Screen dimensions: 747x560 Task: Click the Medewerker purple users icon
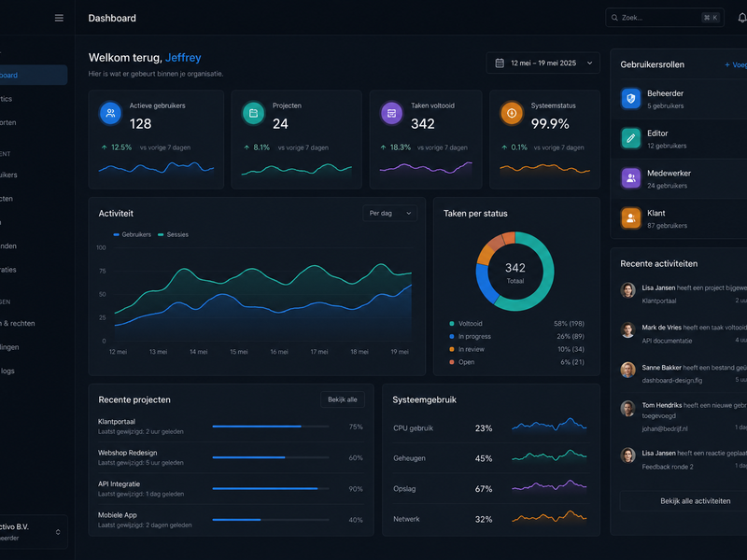coord(631,178)
